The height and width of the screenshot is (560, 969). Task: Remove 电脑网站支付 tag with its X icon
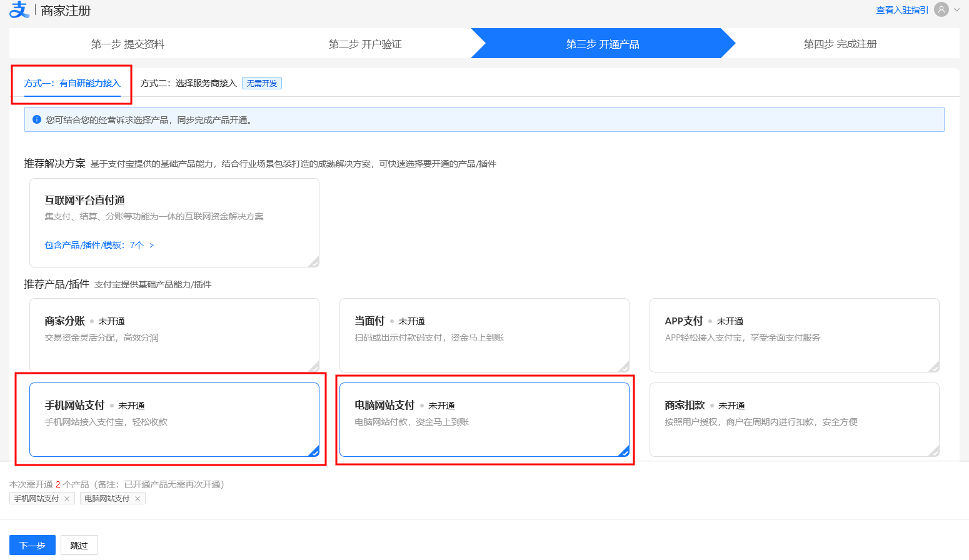coord(138,499)
